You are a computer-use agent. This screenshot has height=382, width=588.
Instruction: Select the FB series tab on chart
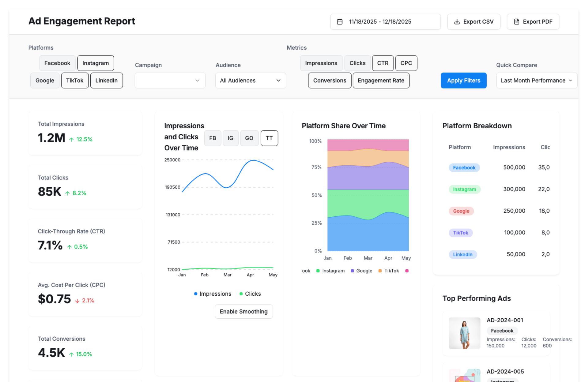pos(213,138)
